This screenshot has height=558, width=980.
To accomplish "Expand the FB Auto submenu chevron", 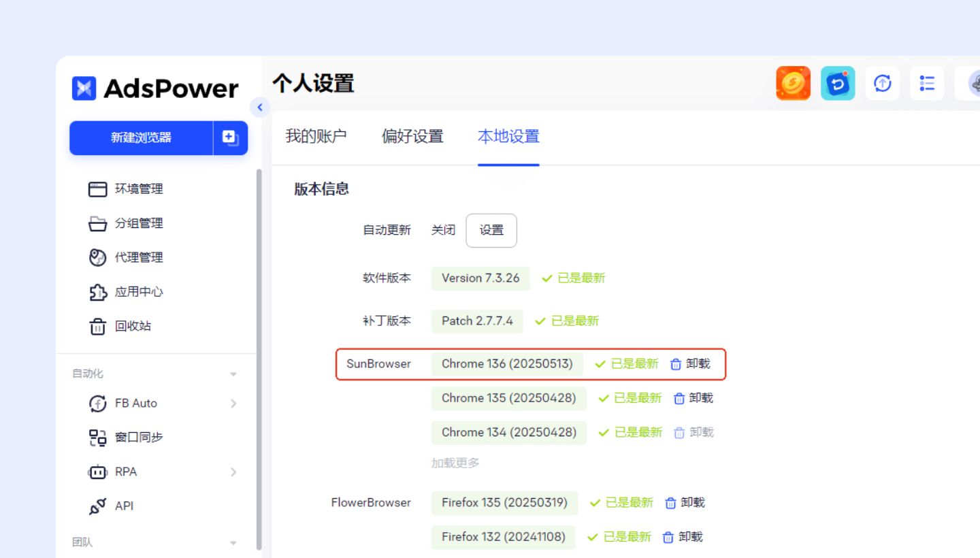I will click(x=233, y=404).
